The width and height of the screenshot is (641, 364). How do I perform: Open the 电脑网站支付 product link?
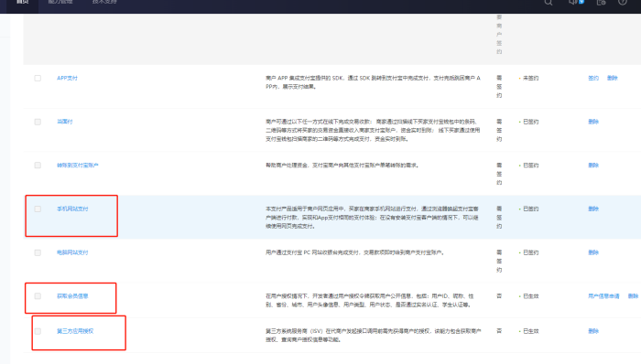tap(72, 252)
